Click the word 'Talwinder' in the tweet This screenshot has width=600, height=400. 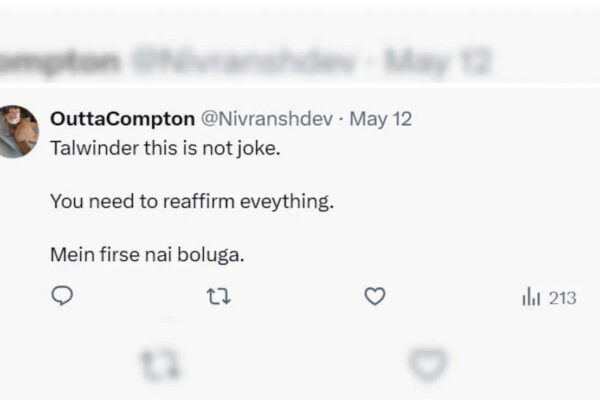pyautogui.click(x=95, y=148)
